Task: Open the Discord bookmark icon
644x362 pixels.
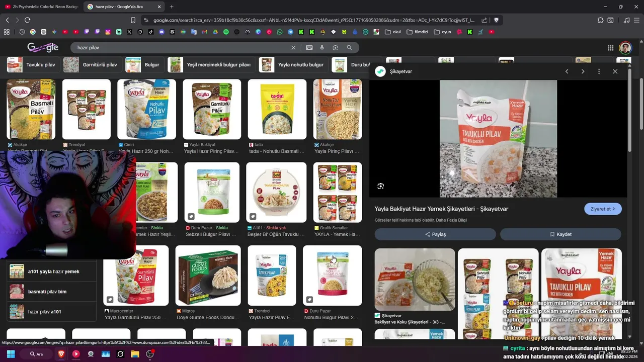Action: (162, 32)
